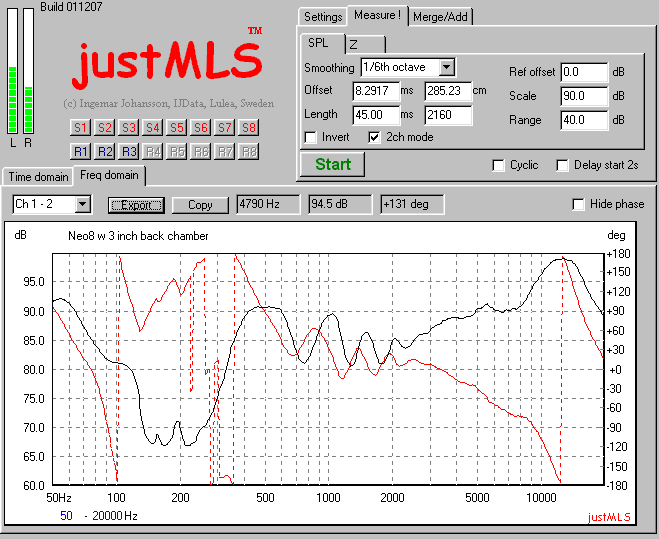Click the red justMLS label under the graph
Viewport: 659px width, 539px height.
pyautogui.click(x=609, y=517)
